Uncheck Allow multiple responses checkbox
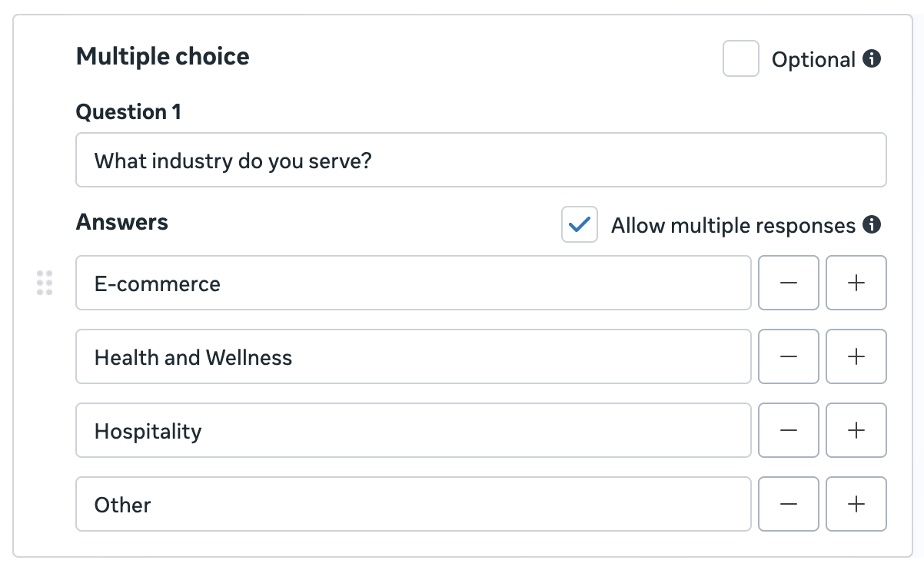Viewport: 924px width, 570px height. point(580,224)
